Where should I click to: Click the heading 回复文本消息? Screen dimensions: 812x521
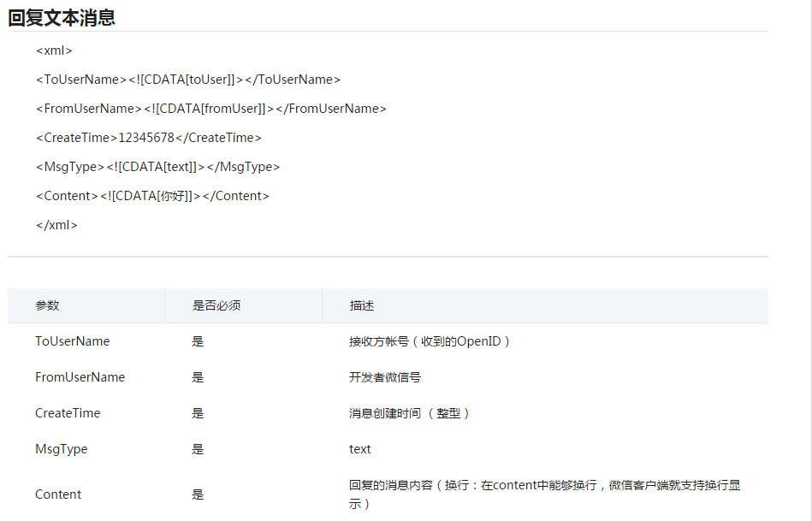pos(62,18)
